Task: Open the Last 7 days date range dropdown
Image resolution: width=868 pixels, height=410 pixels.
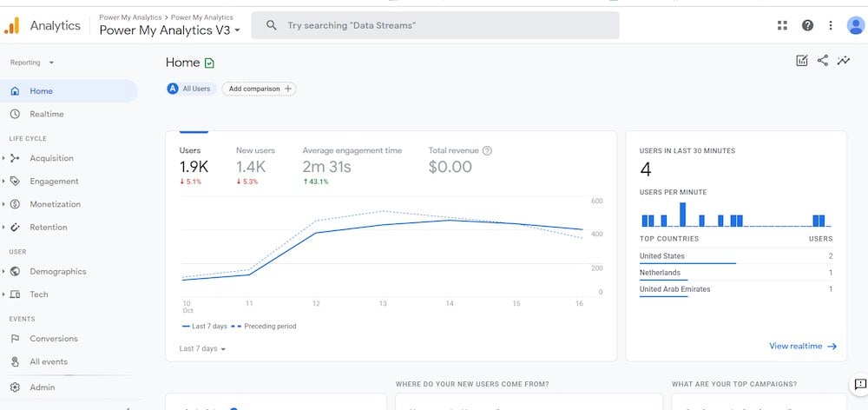Action: click(x=202, y=348)
